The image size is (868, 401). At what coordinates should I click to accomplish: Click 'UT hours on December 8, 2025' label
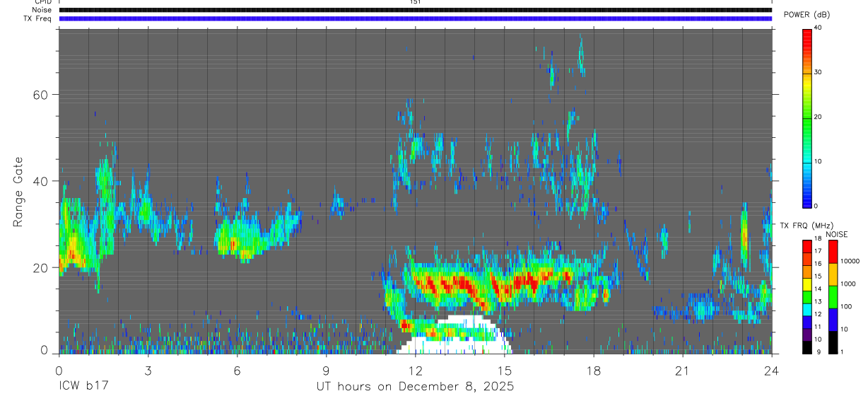(415, 387)
